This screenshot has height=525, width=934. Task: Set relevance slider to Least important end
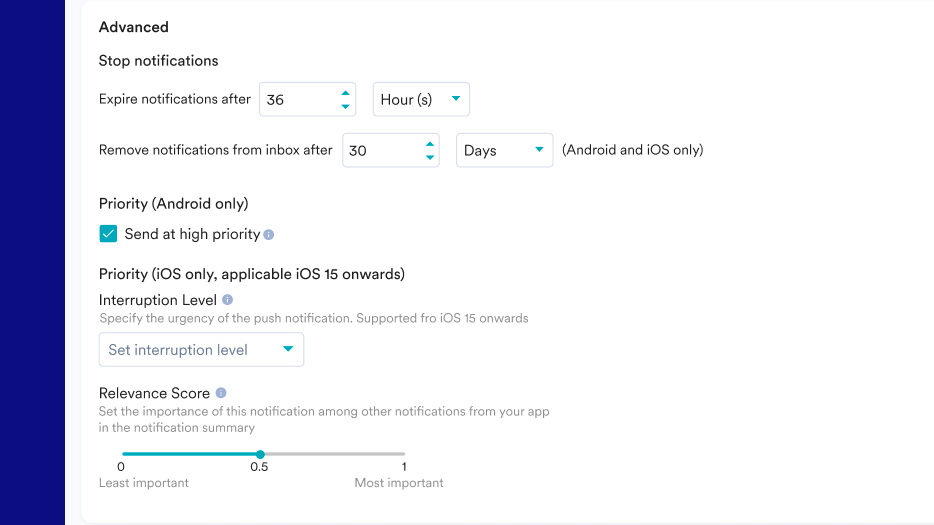[122, 454]
